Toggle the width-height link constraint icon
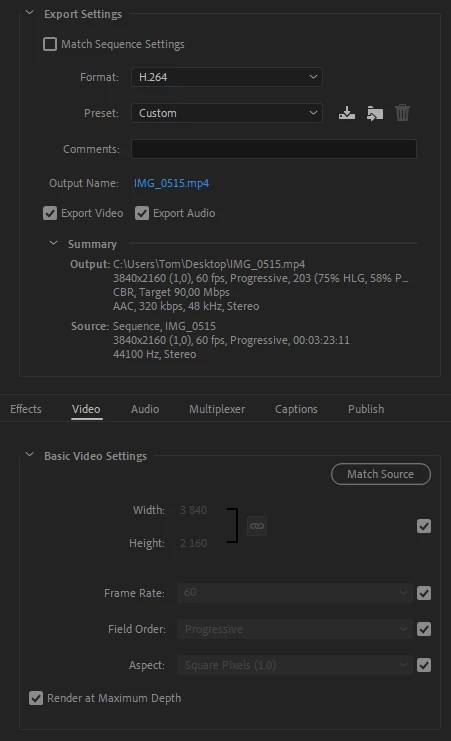 [x=257, y=526]
